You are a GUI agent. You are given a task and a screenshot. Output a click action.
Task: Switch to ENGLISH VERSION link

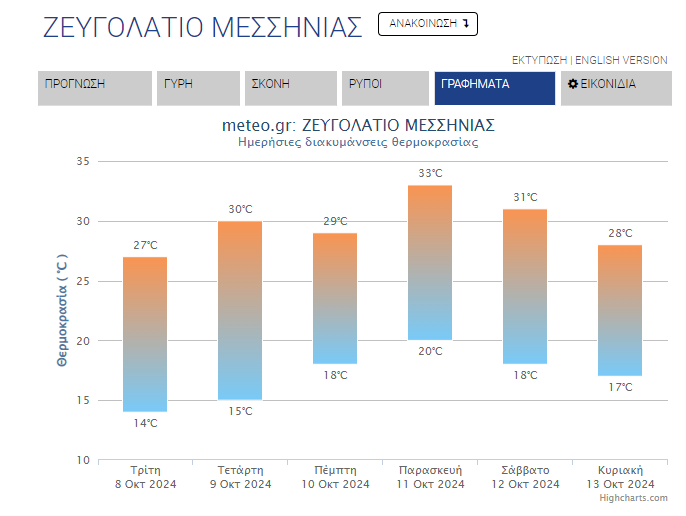tap(621, 60)
